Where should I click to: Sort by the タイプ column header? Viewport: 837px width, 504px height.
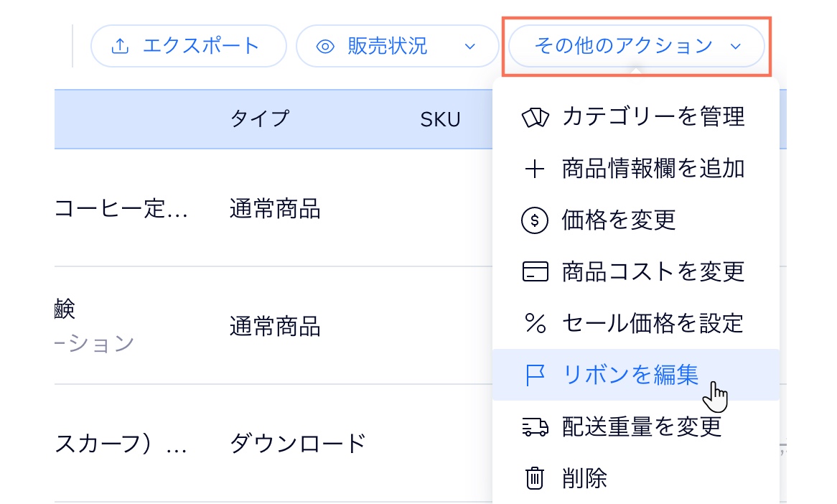(x=259, y=118)
